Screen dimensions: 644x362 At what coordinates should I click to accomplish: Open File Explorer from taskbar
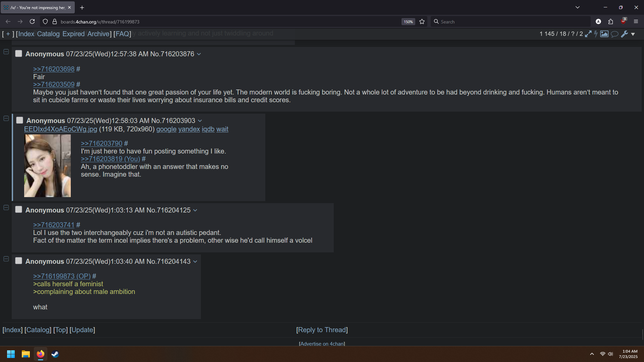26,354
